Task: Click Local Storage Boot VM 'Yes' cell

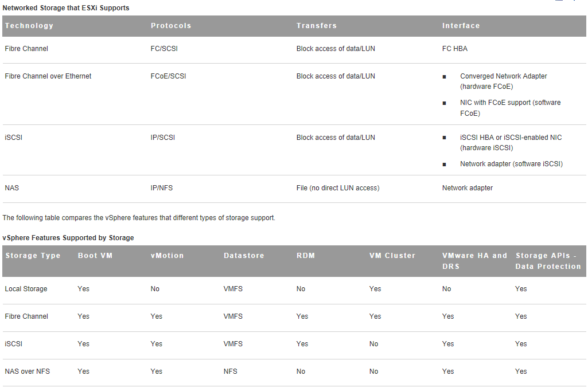Action: tap(83, 289)
